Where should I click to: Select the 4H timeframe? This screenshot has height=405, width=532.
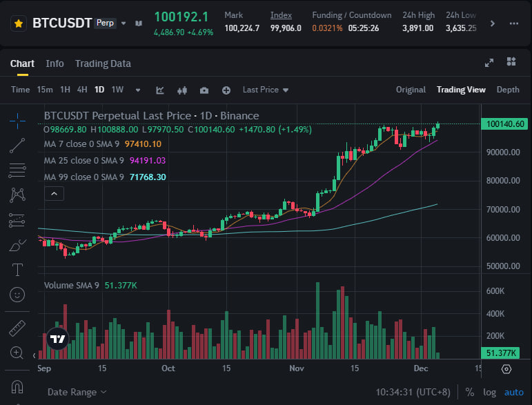pyautogui.click(x=82, y=90)
